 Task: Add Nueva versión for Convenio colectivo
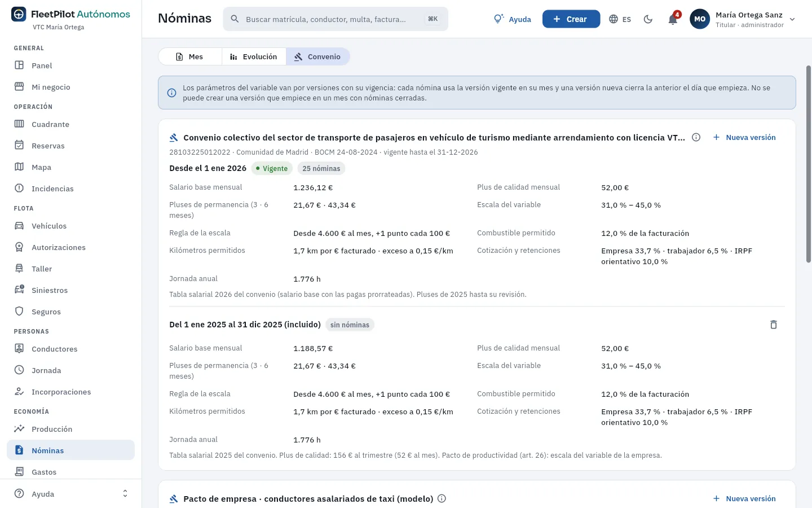tap(744, 137)
